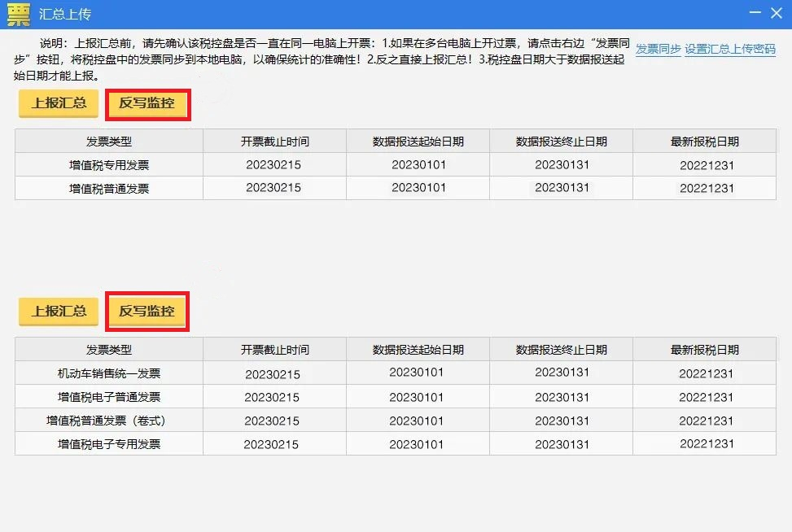Click 数据报送起始日期 20230101 in 增值税普通发票 row
The width and height of the screenshot is (792, 532).
(418, 188)
